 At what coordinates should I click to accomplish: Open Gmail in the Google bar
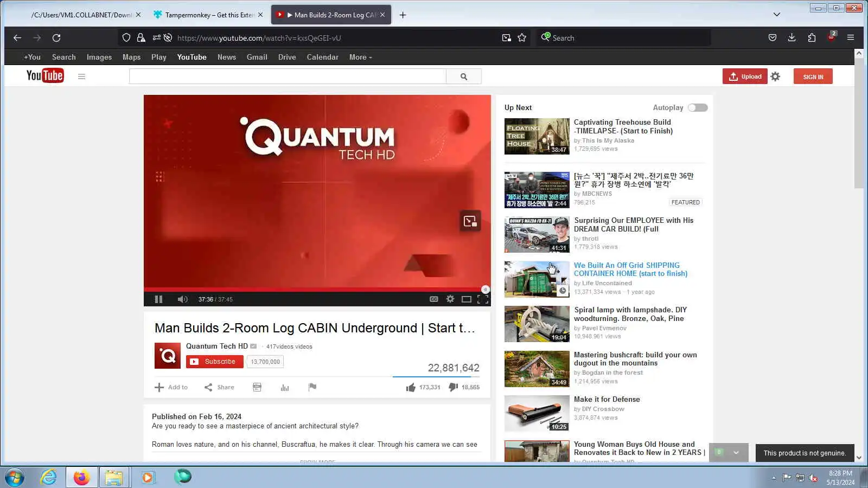click(x=257, y=57)
